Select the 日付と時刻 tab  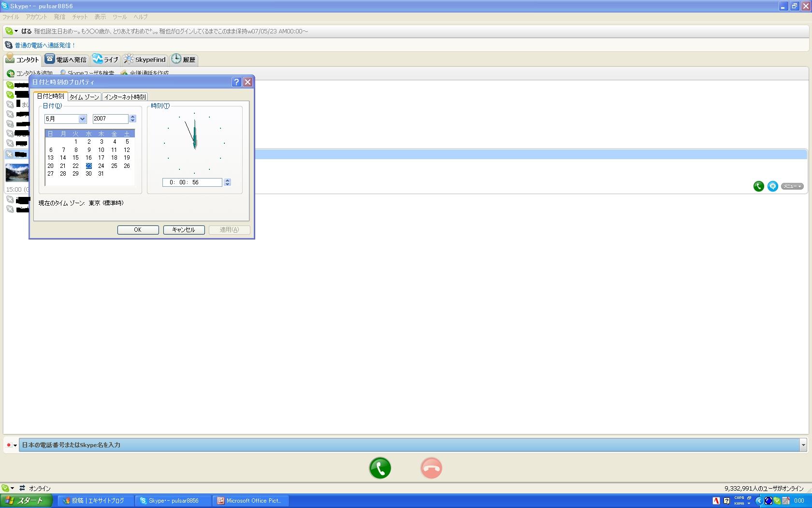tap(51, 96)
